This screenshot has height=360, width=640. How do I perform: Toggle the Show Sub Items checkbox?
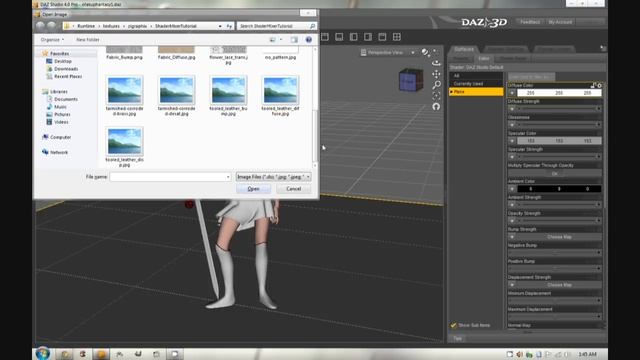[453, 325]
